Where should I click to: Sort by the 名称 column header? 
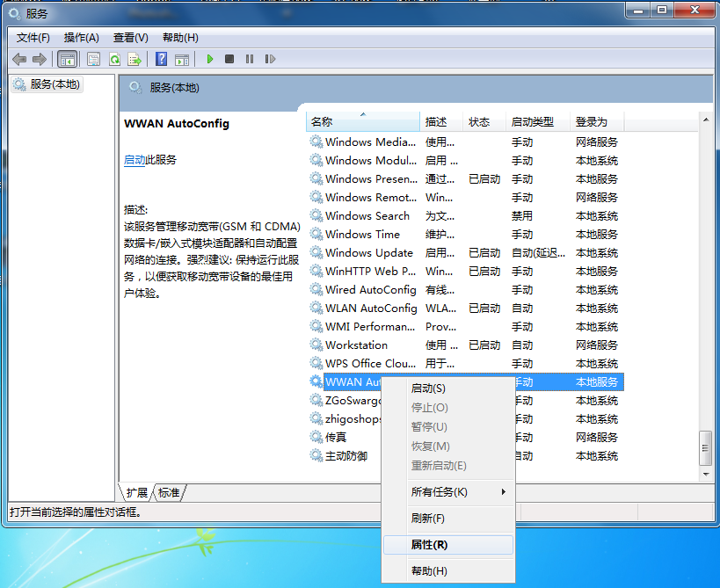coord(363,121)
